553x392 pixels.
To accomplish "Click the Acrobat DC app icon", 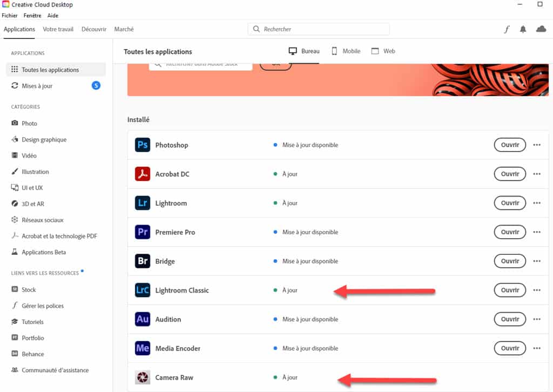I will [143, 174].
